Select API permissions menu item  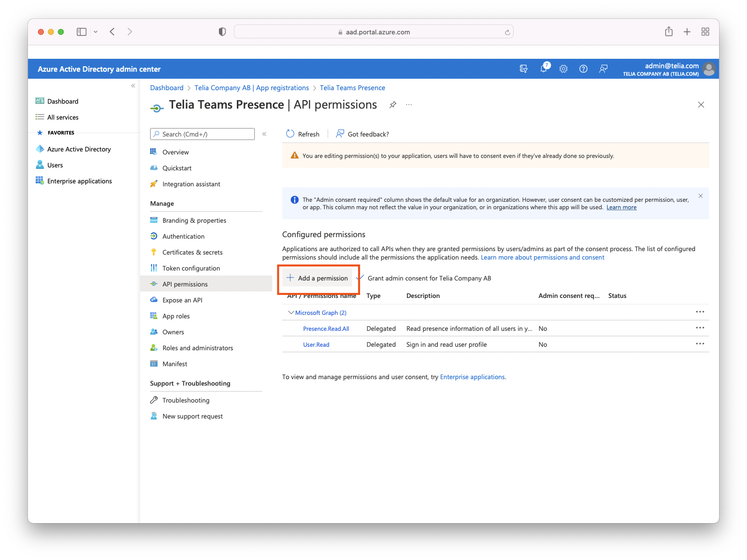[x=206, y=284]
